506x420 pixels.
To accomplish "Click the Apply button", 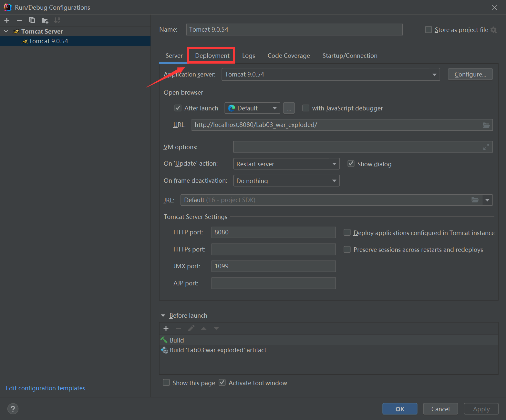I will [x=481, y=409].
